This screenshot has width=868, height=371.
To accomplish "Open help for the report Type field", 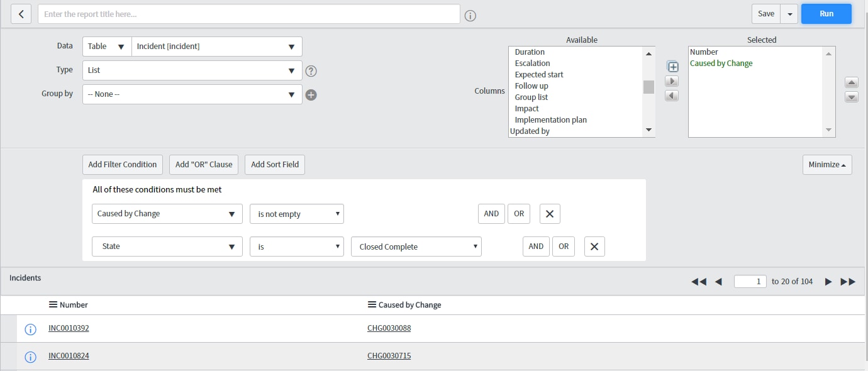I will pos(311,71).
